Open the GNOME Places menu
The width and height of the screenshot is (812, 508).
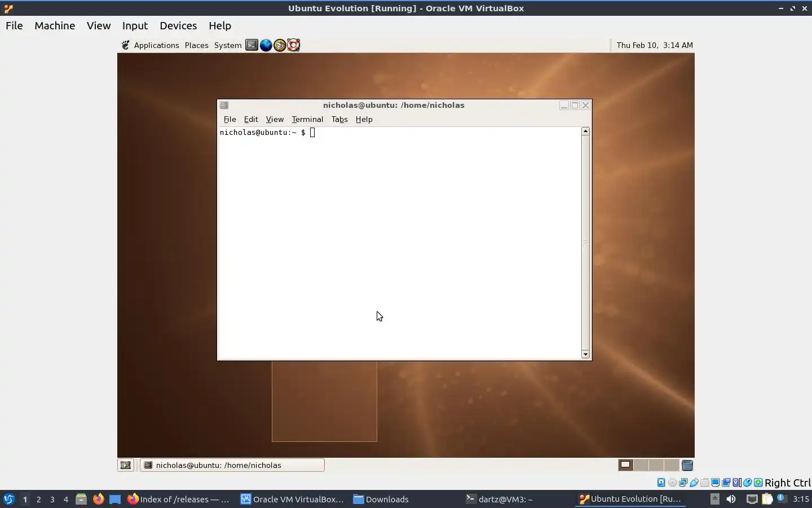click(196, 45)
